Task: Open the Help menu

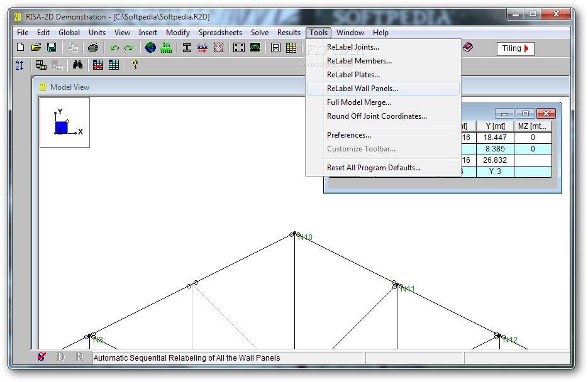Action: click(x=380, y=33)
